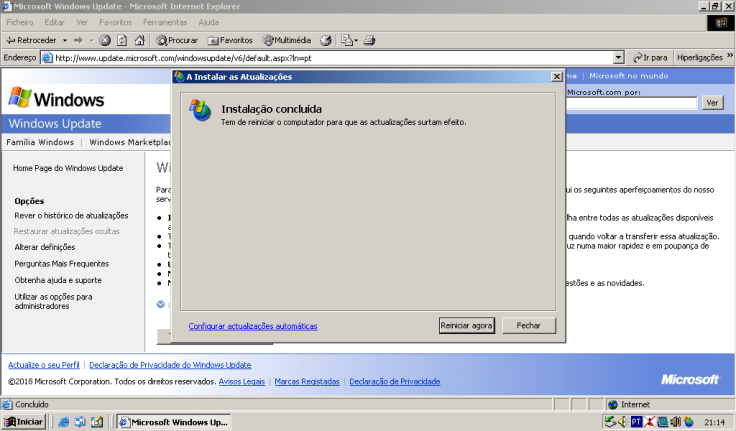Image resolution: width=736 pixels, height=431 pixels.
Task: Open the Ferramentas menu
Action: point(164,21)
